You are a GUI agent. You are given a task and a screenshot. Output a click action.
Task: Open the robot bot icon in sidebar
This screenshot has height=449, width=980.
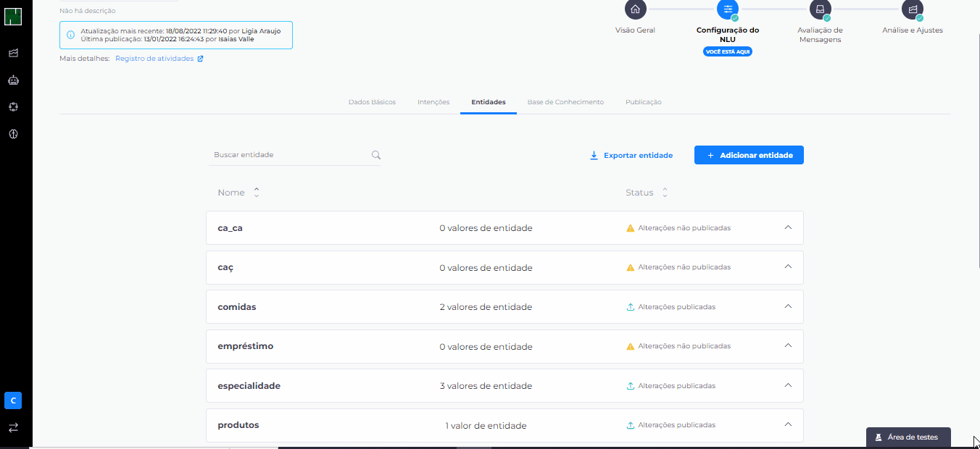(x=13, y=80)
